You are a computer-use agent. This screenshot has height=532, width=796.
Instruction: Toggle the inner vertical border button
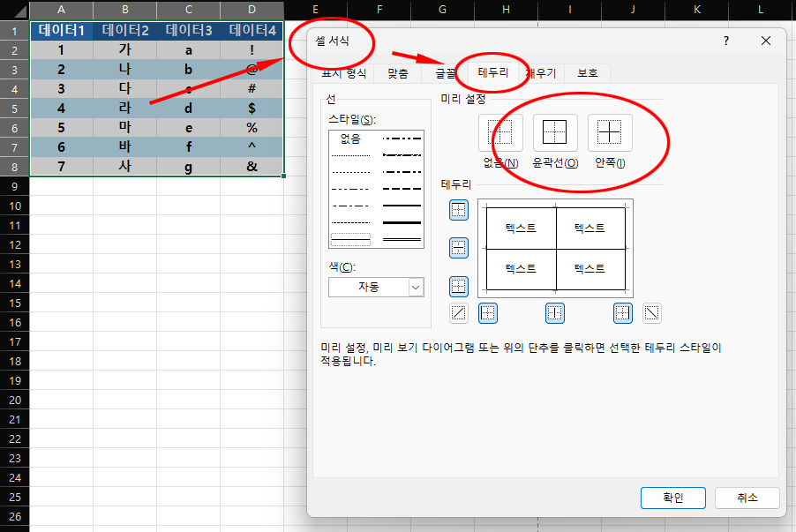555,313
